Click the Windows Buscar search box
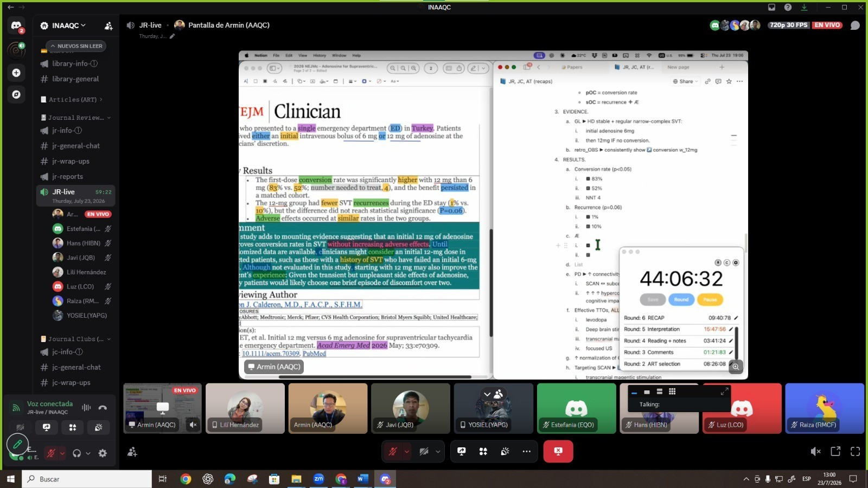 (87, 479)
